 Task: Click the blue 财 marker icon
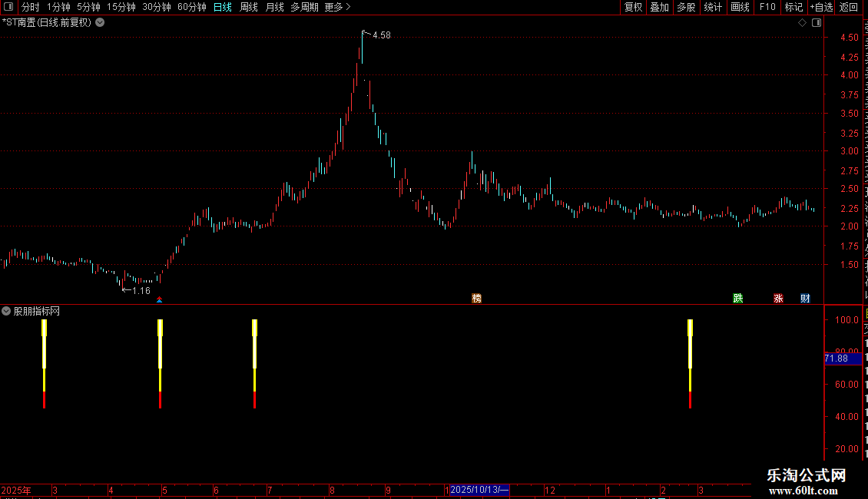coord(806,298)
